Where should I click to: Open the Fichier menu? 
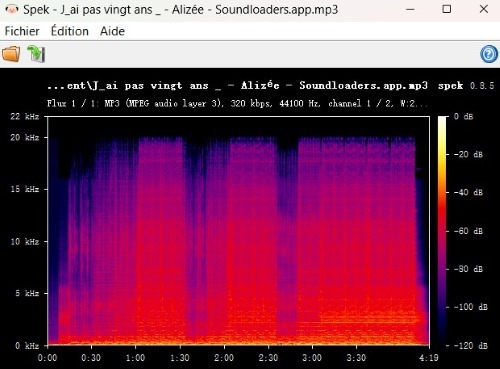click(22, 31)
